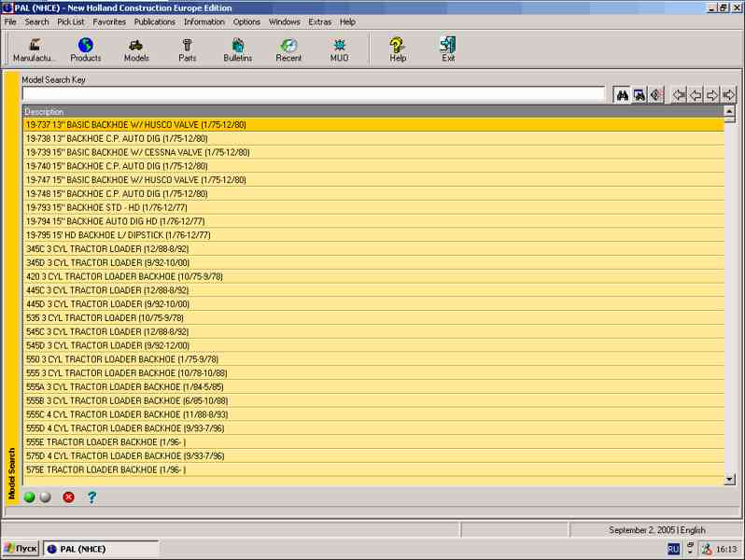Click the Description column header
745x560 pixels.
[x=373, y=112]
